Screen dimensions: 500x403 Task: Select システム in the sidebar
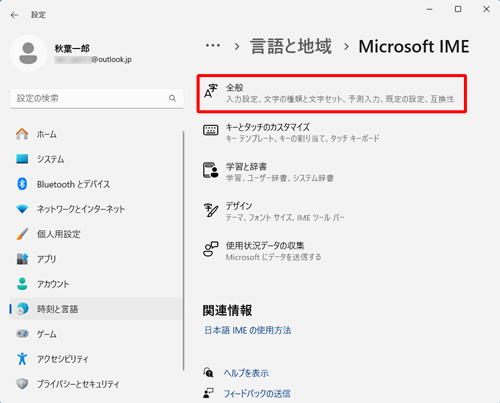(x=96, y=159)
